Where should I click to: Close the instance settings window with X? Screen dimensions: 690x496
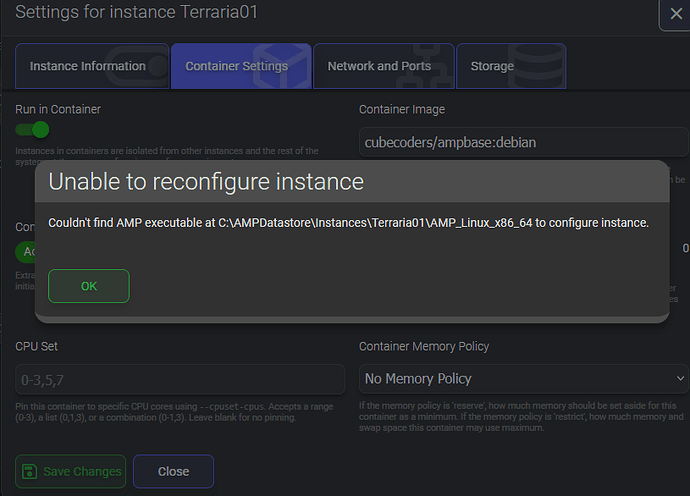[x=675, y=14]
